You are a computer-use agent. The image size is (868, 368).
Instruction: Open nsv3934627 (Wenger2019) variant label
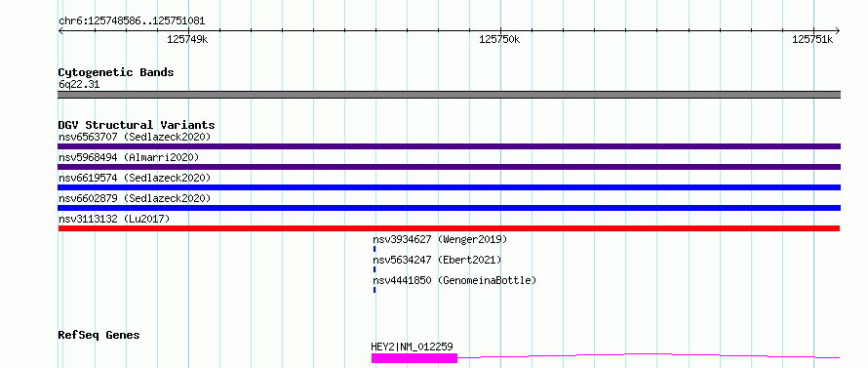pos(440,239)
